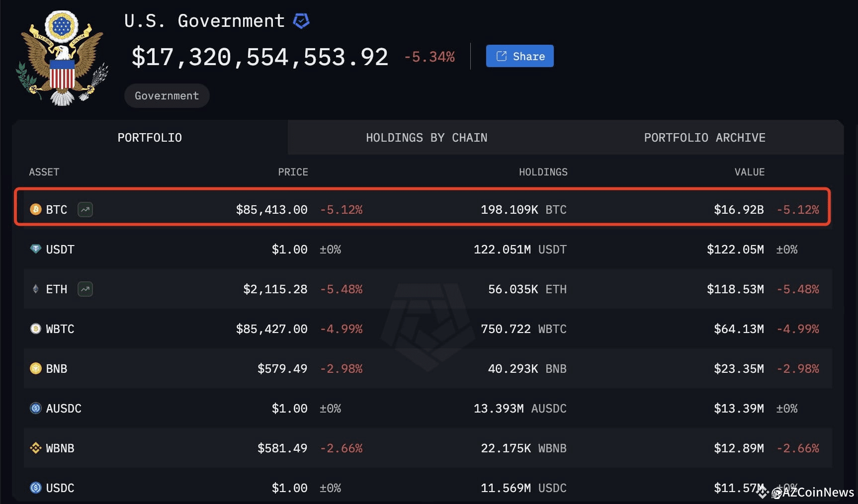Toggle the price chart sparkline next to BTC

85,209
